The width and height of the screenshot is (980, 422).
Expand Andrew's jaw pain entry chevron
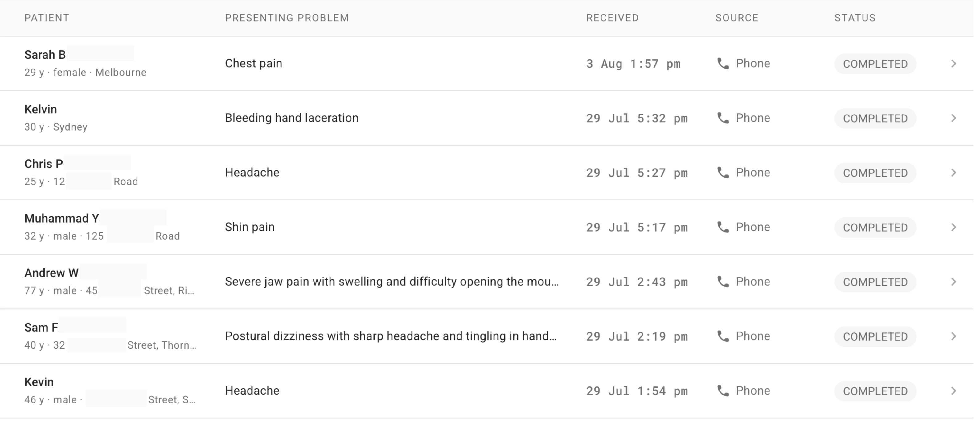(x=953, y=282)
